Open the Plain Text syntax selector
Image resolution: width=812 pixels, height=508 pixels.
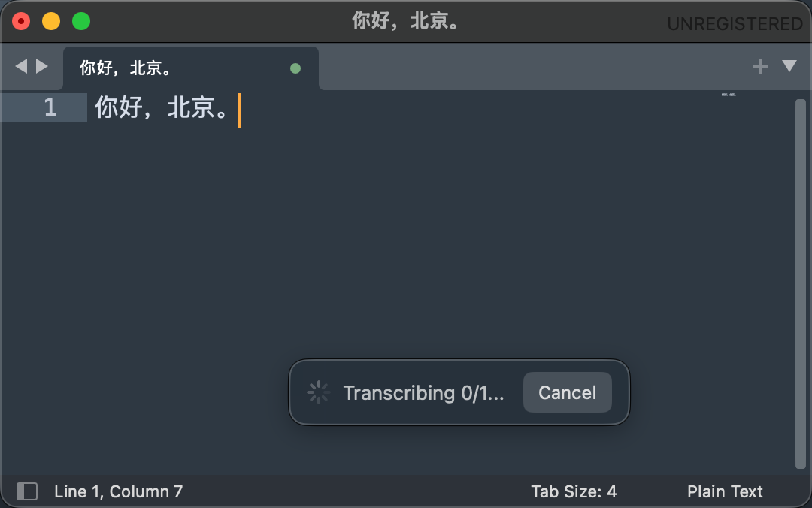(x=724, y=491)
